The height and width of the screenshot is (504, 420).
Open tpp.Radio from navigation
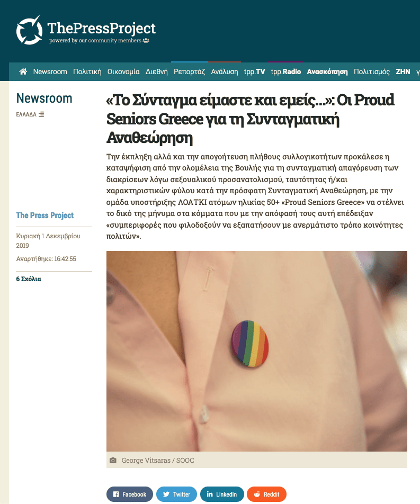(286, 71)
